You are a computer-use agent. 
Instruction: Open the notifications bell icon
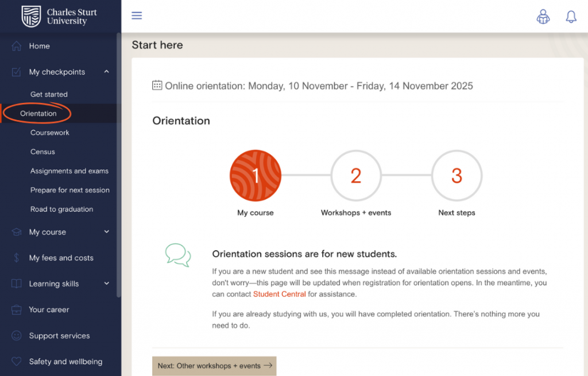[571, 17]
